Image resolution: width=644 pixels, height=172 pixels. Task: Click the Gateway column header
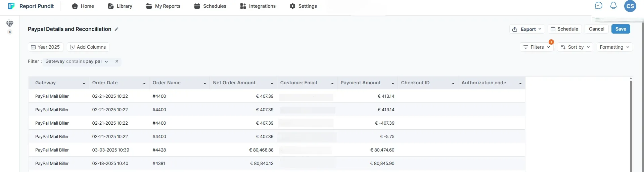(58, 83)
